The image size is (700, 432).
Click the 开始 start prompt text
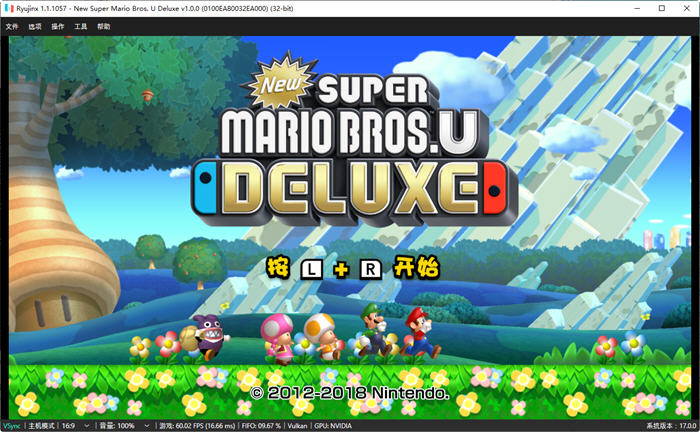[416, 268]
